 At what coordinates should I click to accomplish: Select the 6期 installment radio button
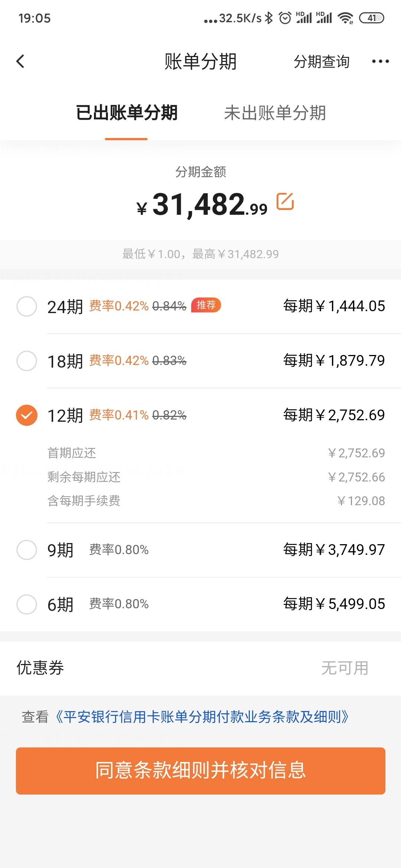pos(27,604)
